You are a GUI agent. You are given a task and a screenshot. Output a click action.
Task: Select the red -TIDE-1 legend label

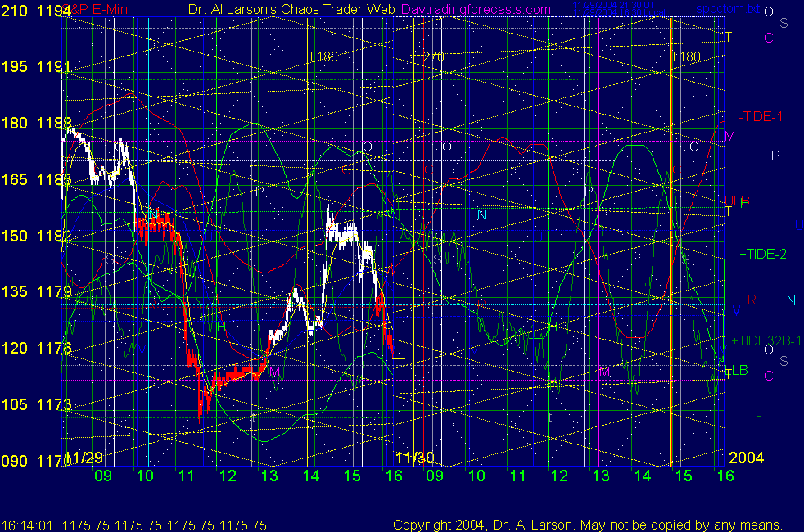click(761, 116)
